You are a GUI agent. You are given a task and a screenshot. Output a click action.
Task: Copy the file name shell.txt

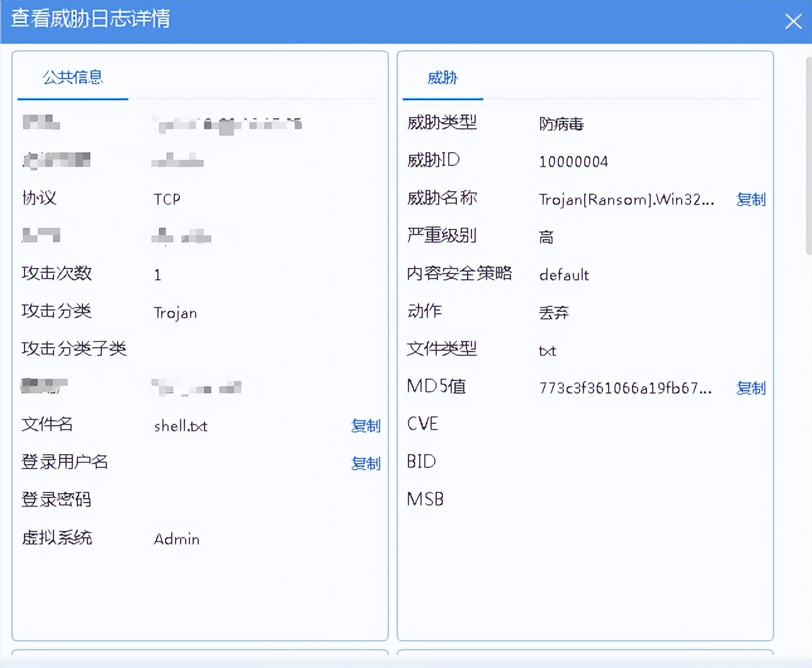pos(366,426)
